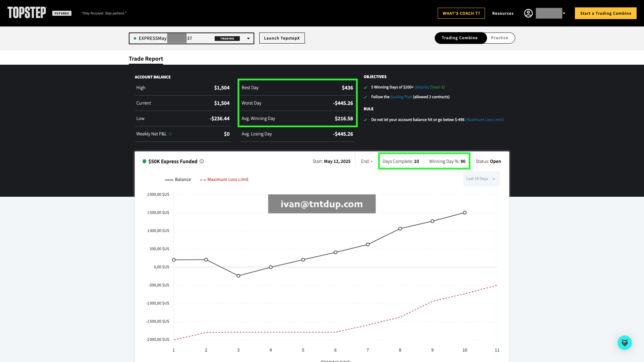Click the Best Day value $436
644x362 pixels.
tap(347, 88)
